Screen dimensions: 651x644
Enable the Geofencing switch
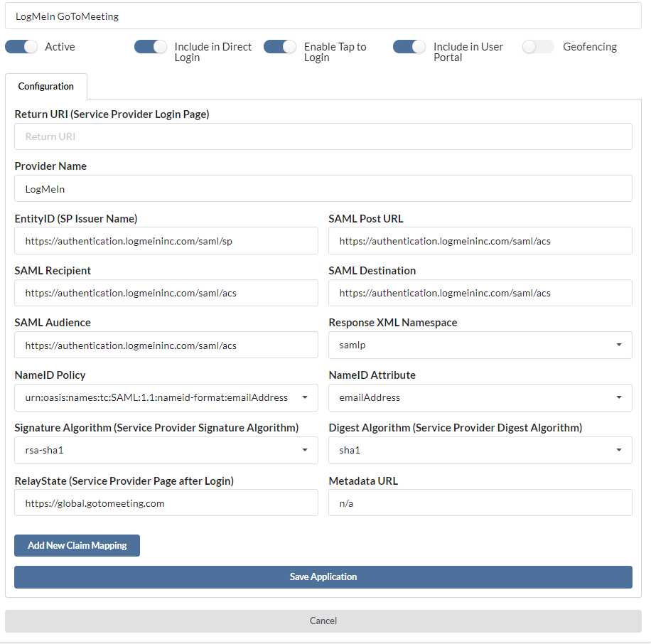(539, 46)
